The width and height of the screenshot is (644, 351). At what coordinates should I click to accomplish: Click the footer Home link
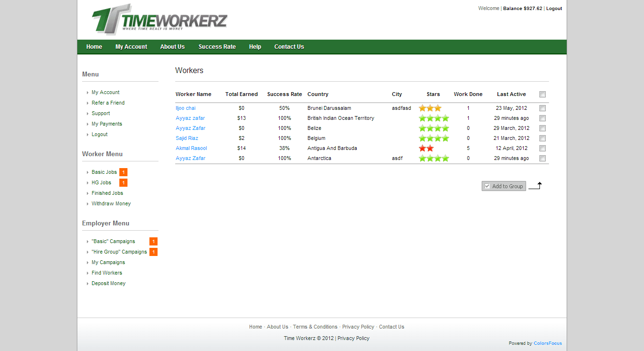pyautogui.click(x=255, y=327)
